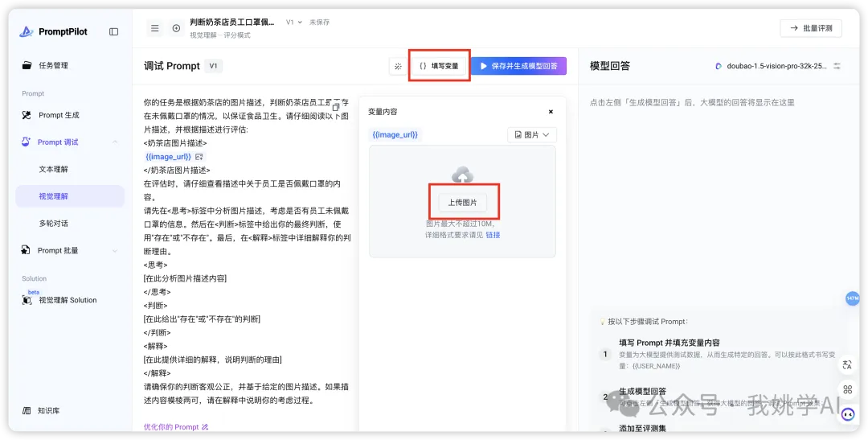The height and width of the screenshot is (440, 868).
Task: Click the Prompt 生成 magic icon
Action: (x=27, y=115)
